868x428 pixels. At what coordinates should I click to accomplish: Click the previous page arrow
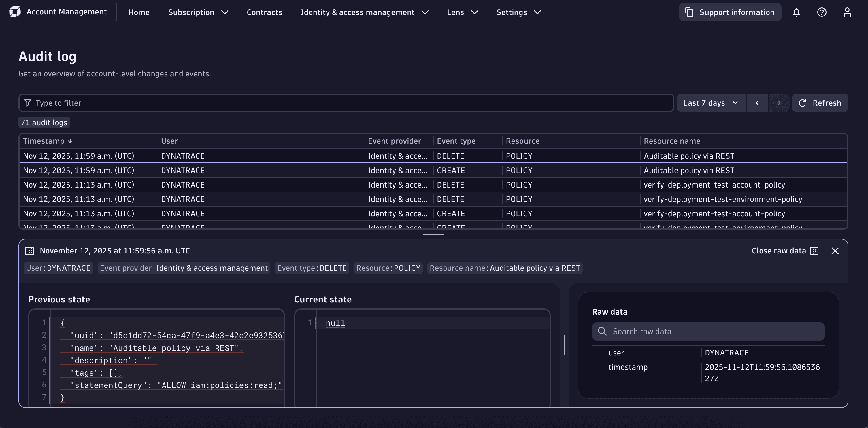click(757, 103)
